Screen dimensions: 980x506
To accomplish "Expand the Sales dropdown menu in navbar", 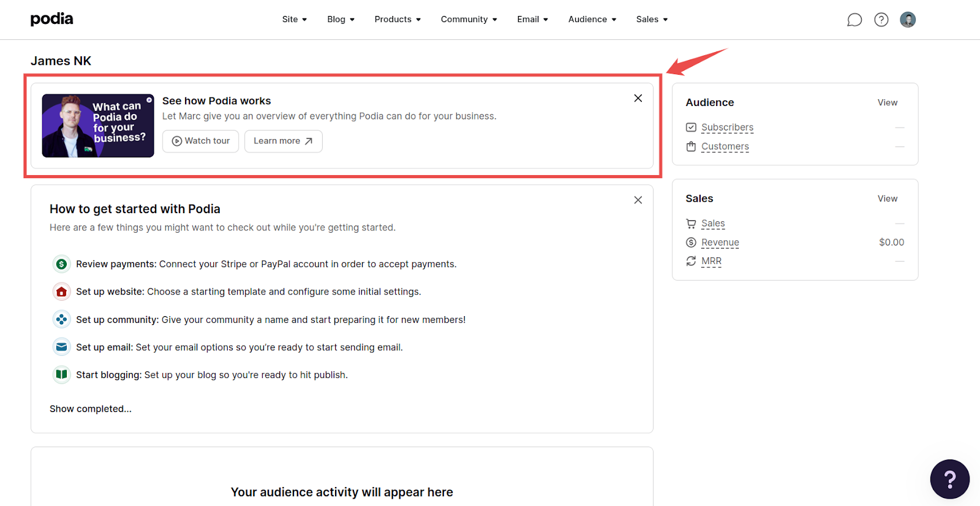I will 652,20.
